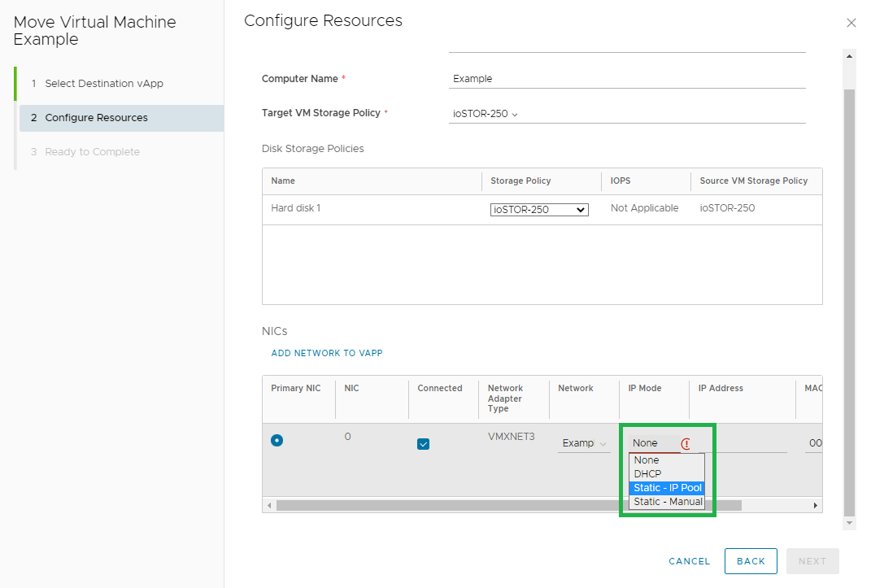Click the BACK button

pyautogui.click(x=751, y=561)
